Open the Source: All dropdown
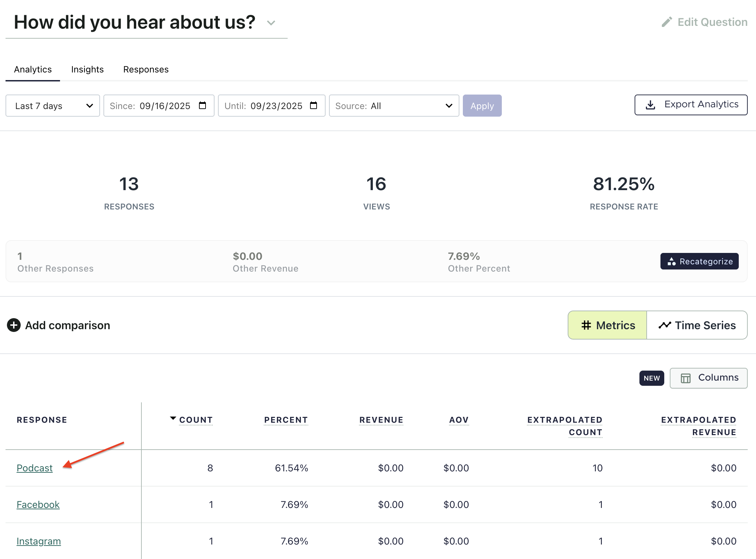Screen dimensions: 756x559 coord(394,106)
